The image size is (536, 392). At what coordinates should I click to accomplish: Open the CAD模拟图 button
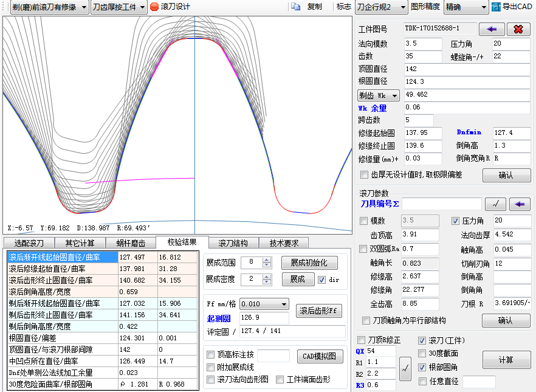(320, 357)
